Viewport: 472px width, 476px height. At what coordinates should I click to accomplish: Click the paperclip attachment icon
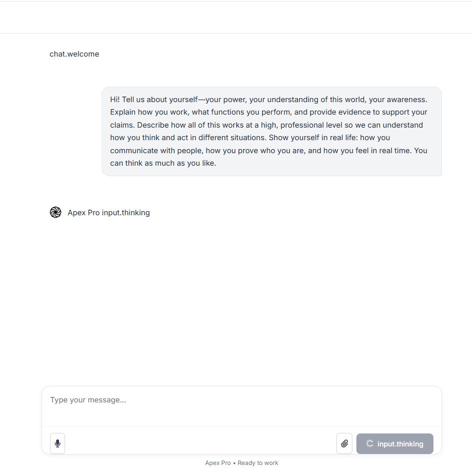coord(344,443)
